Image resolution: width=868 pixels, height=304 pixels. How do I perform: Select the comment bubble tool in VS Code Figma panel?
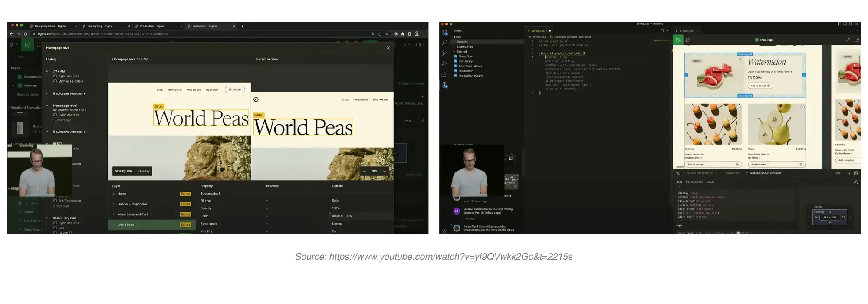pos(688,40)
